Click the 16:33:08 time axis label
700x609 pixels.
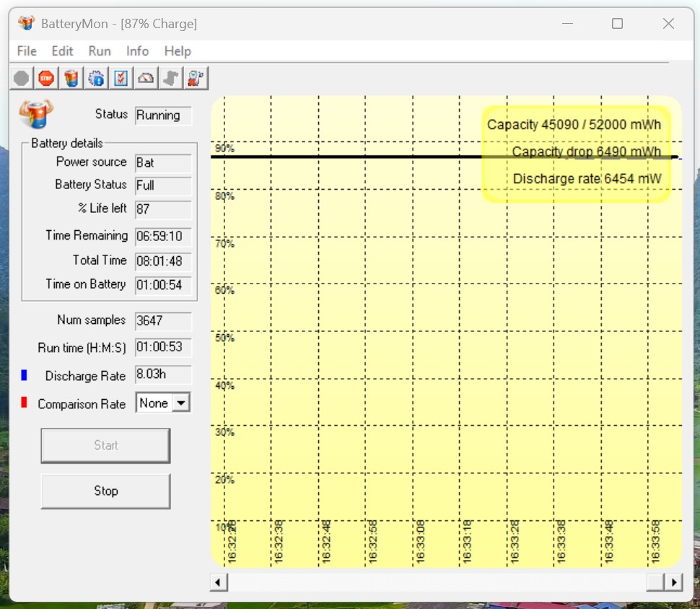pyautogui.click(x=420, y=541)
